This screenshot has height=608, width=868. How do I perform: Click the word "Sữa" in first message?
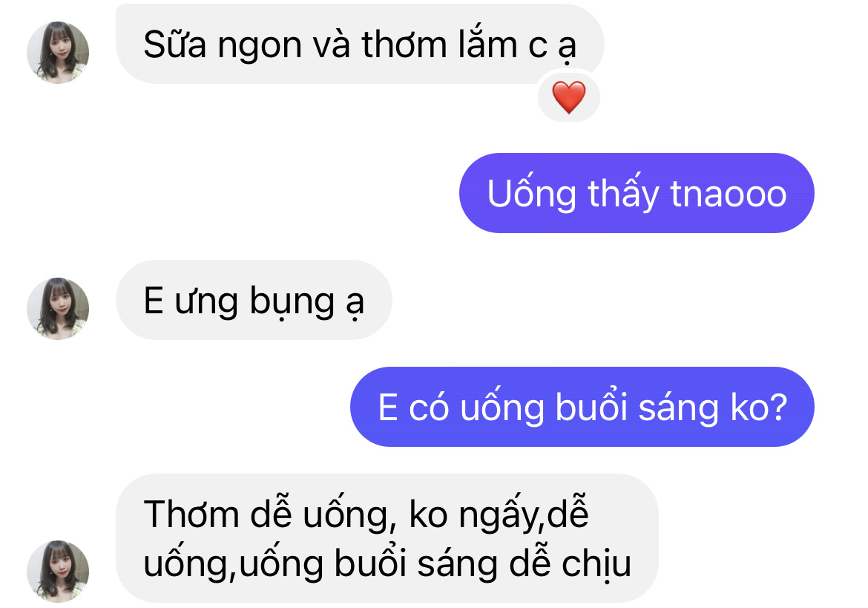[175, 45]
